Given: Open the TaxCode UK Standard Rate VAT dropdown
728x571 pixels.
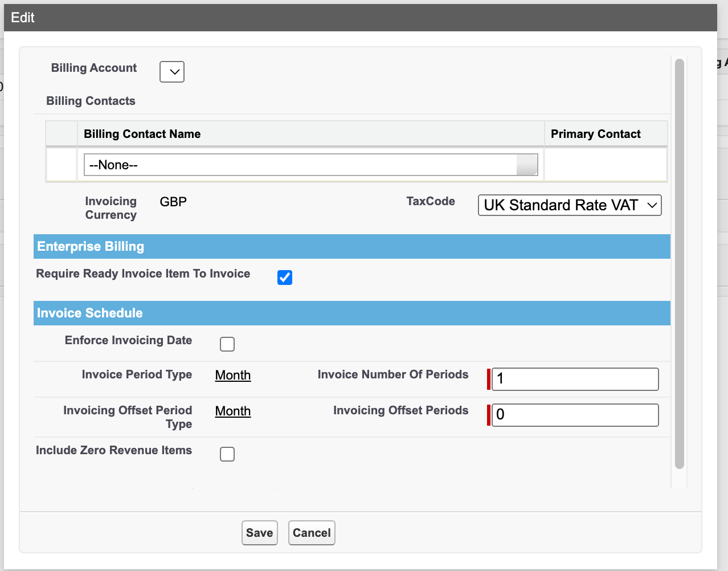Looking at the screenshot, I should click(x=570, y=205).
